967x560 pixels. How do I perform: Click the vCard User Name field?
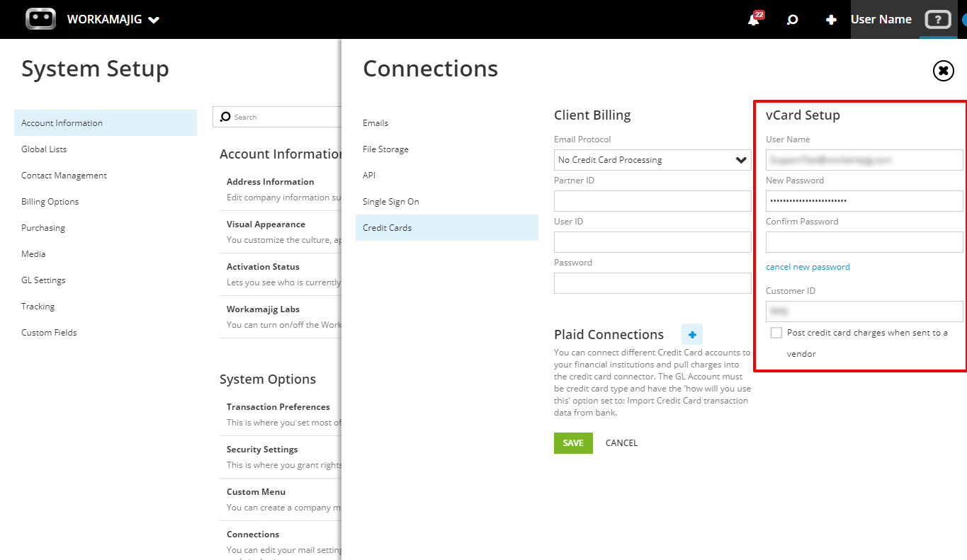tap(864, 160)
